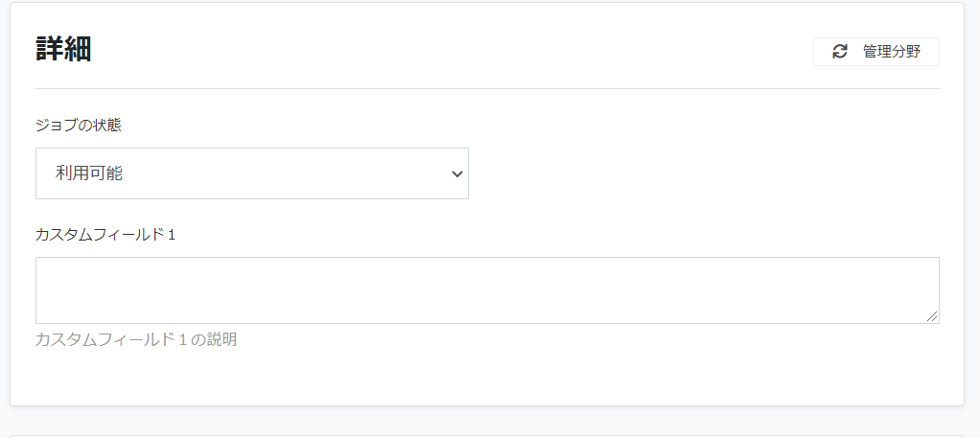The image size is (980, 438).
Task: Click the blank area right of ジョブの状態 dropdown
Action: click(704, 173)
